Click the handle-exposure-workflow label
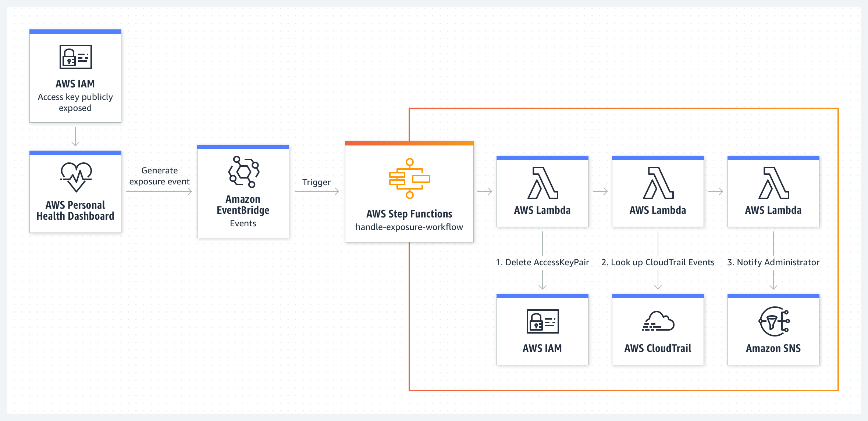This screenshot has height=421, width=868. pos(409,227)
